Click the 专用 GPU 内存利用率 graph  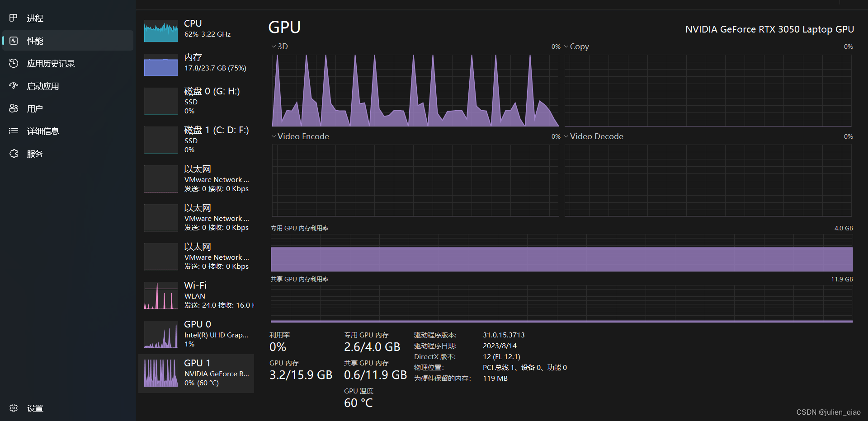[x=561, y=253]
